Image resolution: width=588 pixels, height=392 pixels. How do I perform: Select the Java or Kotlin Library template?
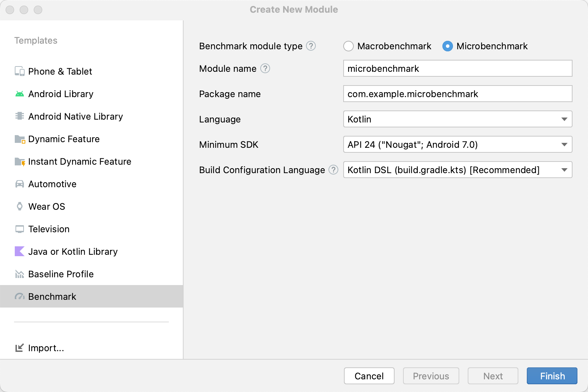(x=73, y=251)
